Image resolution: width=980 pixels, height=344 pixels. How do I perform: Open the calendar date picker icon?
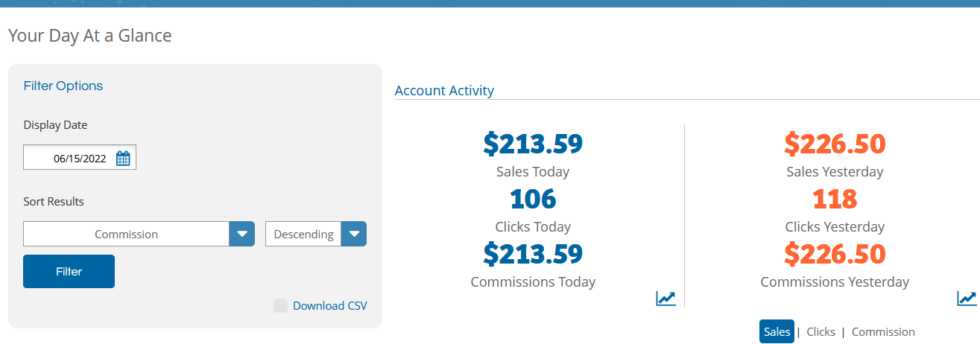point(123,158)
